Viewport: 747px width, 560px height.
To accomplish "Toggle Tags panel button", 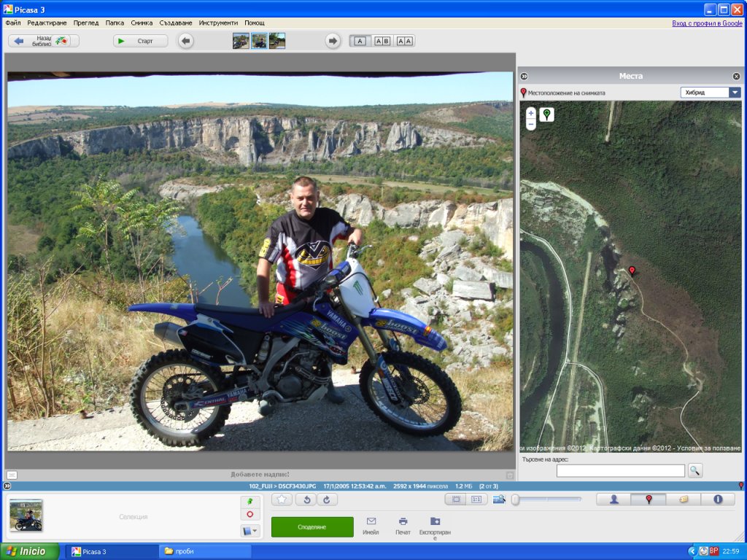I will (x=683, y=499).
